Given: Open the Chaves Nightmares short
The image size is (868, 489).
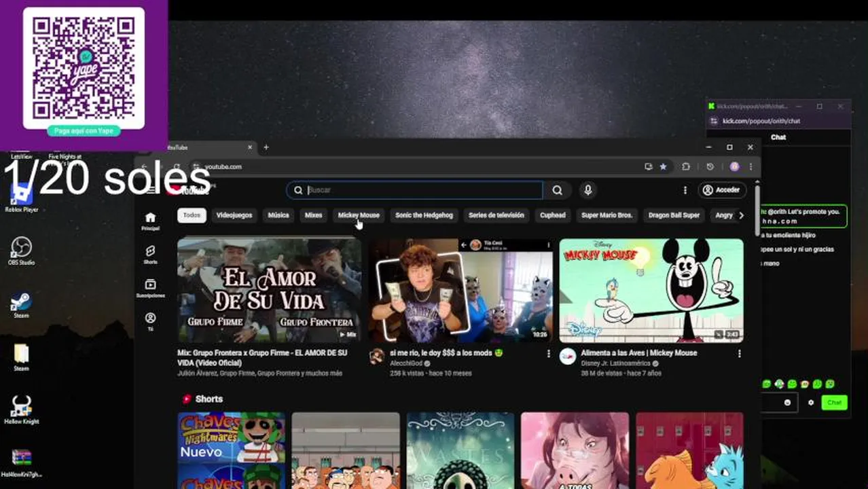Looking at the screenshot, I should [x=232, y=450].
